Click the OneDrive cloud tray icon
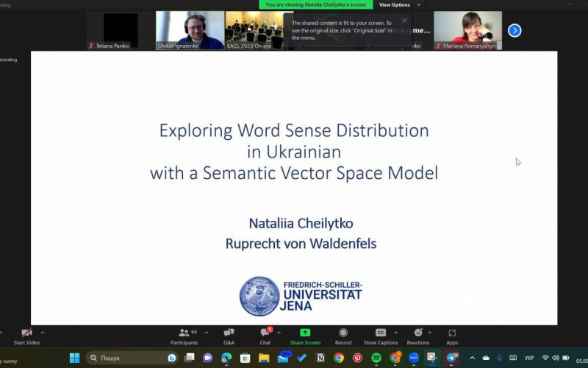 (x=486, y=358)
